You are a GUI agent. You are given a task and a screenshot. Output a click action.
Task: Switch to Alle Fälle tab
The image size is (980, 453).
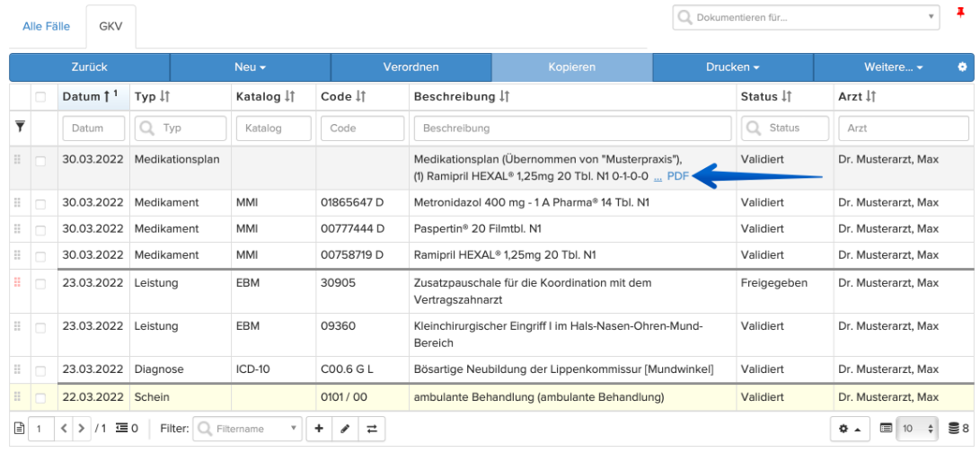click(x=46, y=27)
